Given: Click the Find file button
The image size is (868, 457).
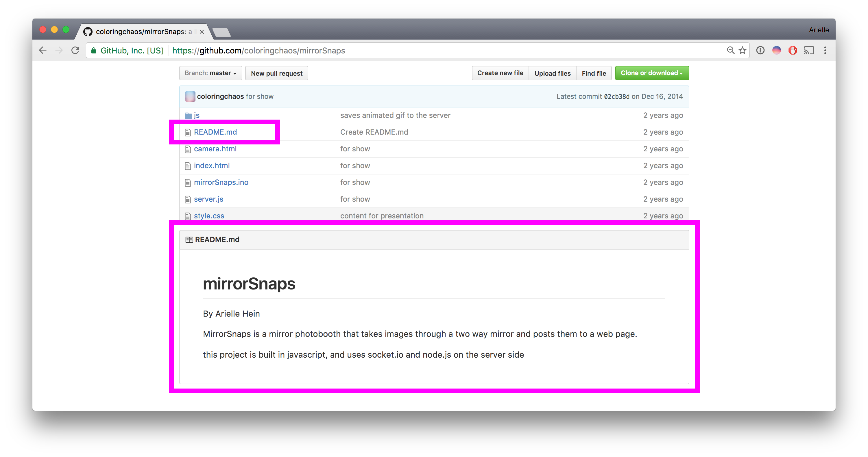Looking at the screenshot, I should [x=594, y=73].
